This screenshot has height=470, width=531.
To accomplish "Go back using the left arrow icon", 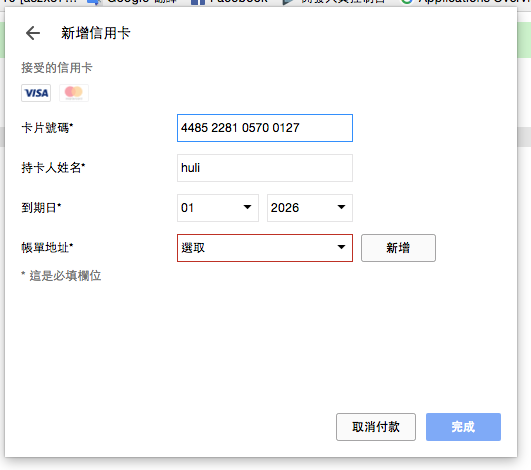I will (33, 33).
